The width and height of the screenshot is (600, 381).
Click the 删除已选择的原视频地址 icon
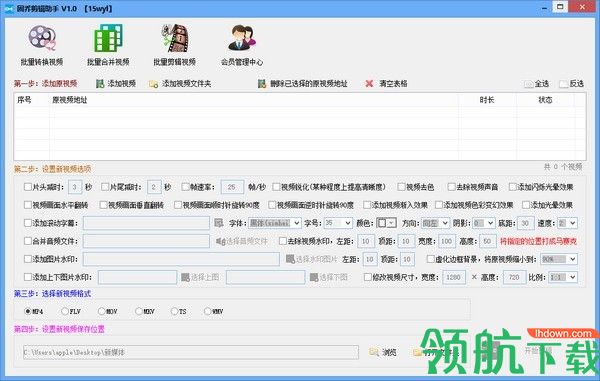(x=262, y=83)
